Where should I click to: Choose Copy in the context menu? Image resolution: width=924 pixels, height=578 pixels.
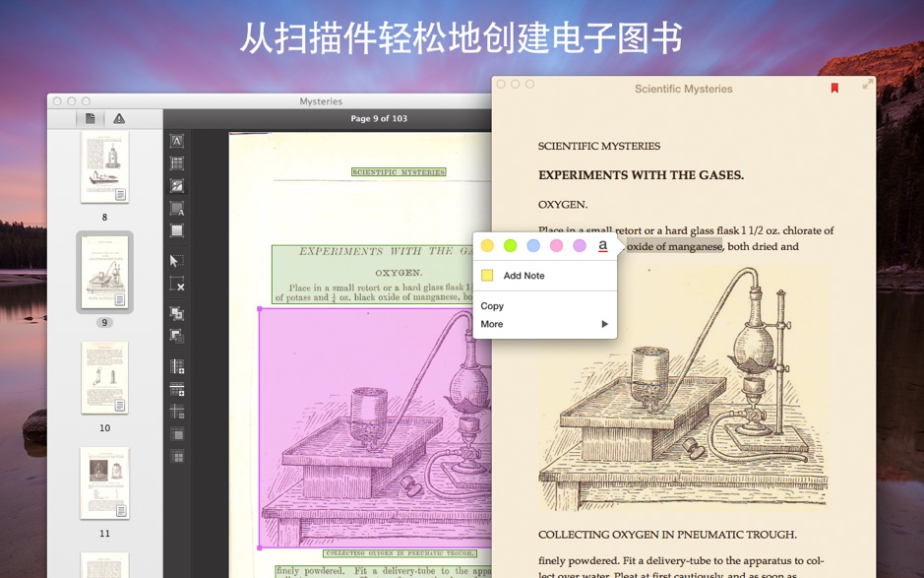click(x=492, y=305)
